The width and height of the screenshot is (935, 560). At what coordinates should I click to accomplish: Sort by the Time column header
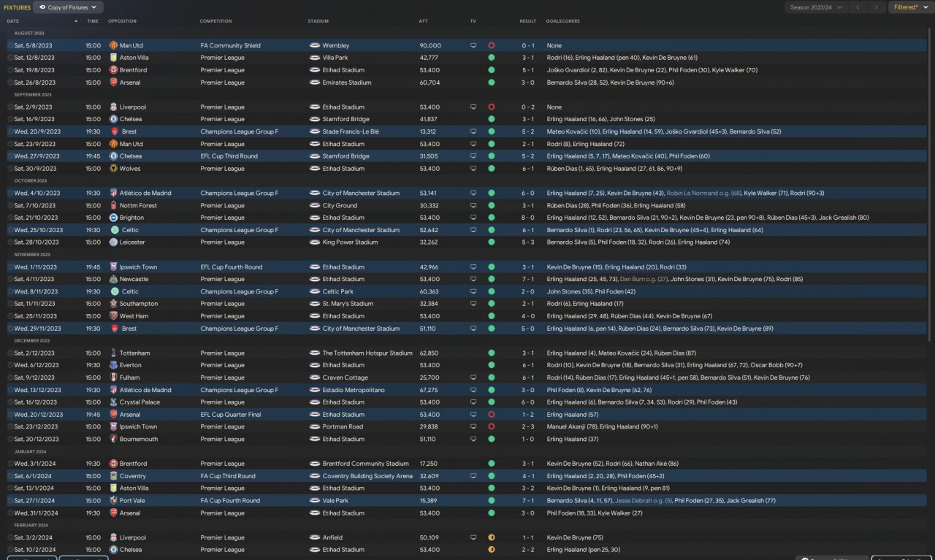[x=93, y=21]
